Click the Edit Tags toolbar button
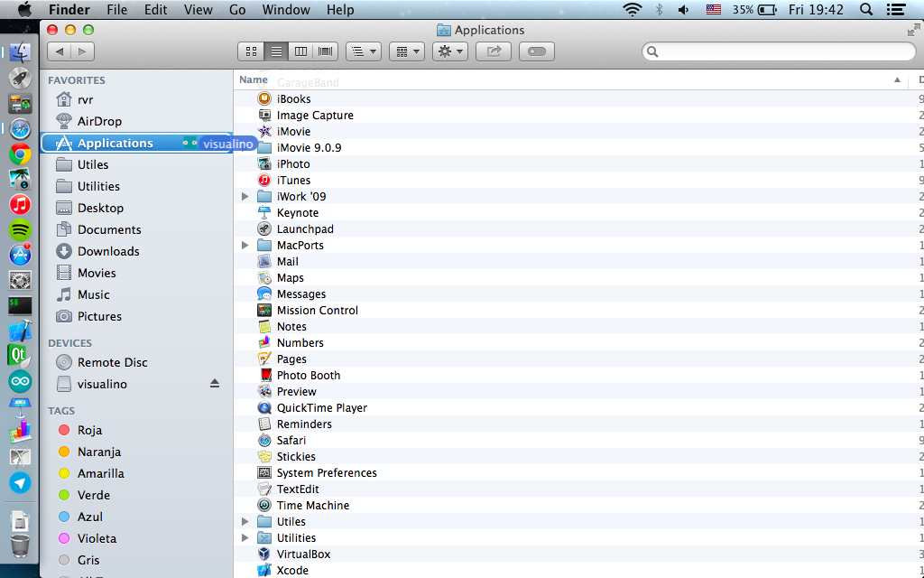The height and width of the screenshot is (578, 924). (536, 51)
